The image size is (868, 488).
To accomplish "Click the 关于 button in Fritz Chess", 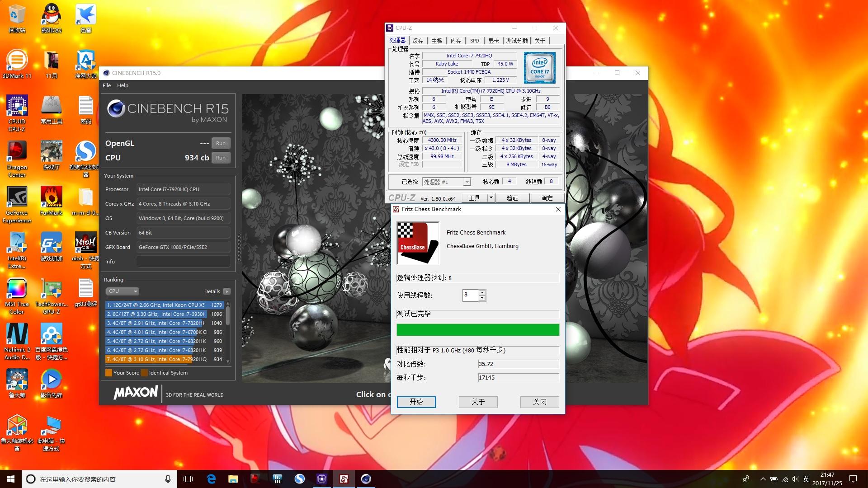I will pos(478,402).
